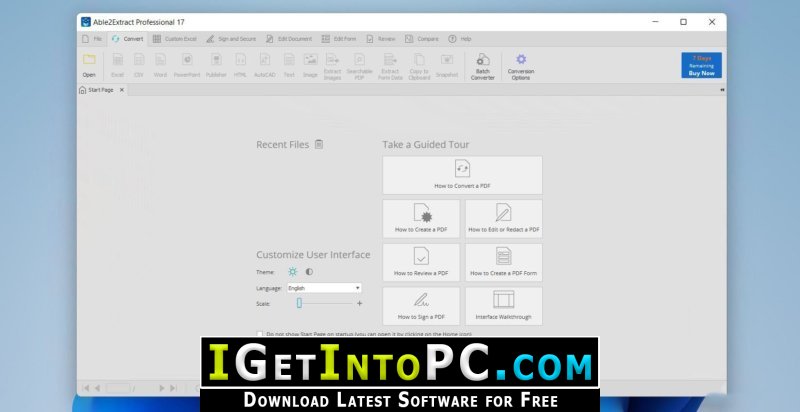Click the Scale slider handle

pos(299,303)
